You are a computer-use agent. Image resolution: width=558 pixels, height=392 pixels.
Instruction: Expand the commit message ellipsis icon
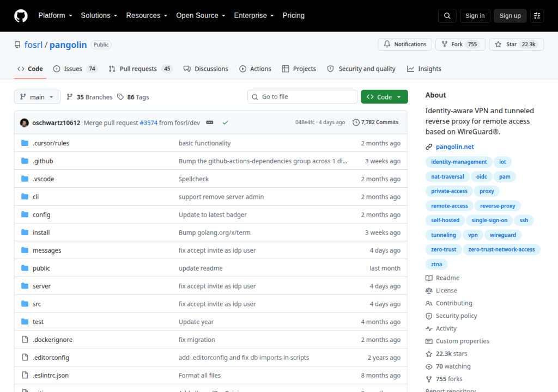[x=210, y=122]
